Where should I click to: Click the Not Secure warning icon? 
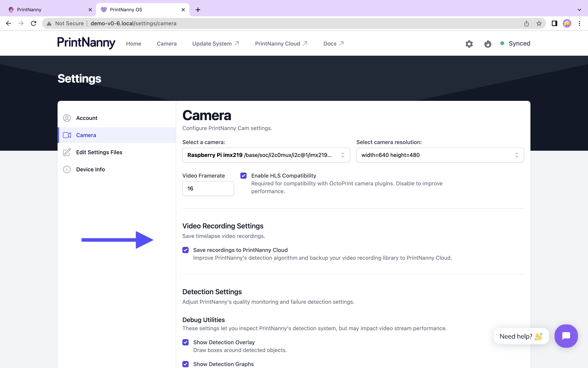click(x=49, y=24)
